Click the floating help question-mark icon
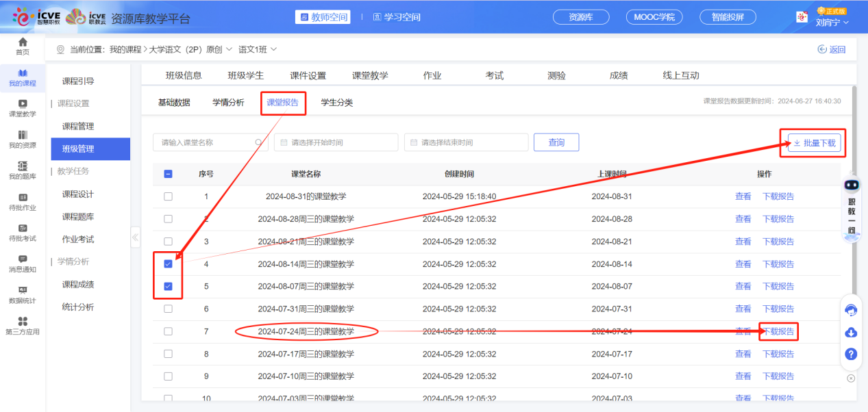Image resolution: width=868 pixels, height=412 pixels. pyautogui.click(x=851, y=354)
